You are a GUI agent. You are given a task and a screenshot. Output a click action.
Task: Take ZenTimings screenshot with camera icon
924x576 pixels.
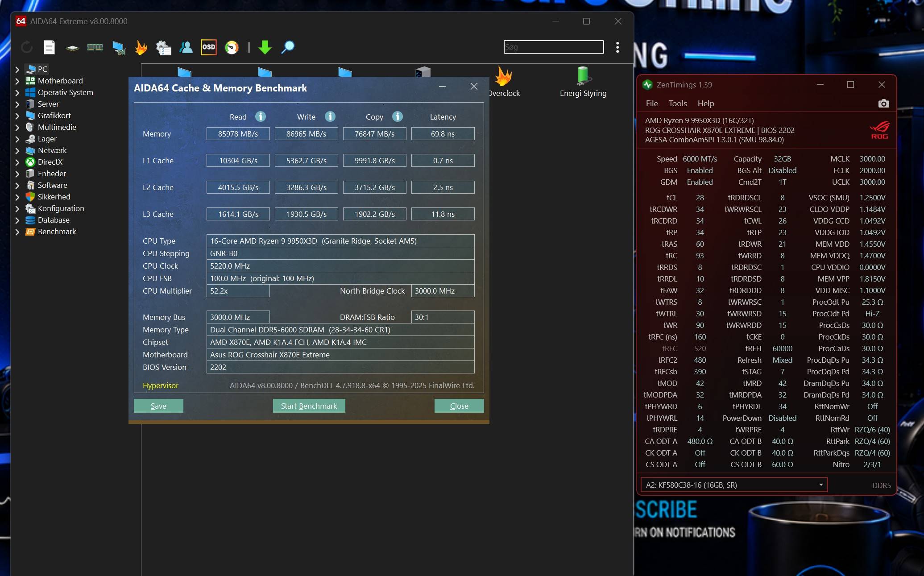coord(883,104)
